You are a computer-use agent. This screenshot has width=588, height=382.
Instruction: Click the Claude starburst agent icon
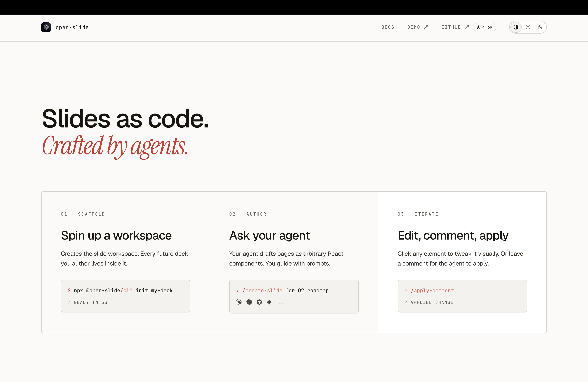[239, 302]
